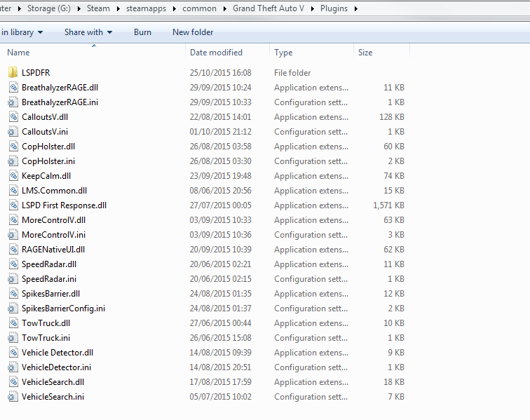Screen dimensions: 530x420
Task: Click the 128 KB size value
Action: pos(392,117)
